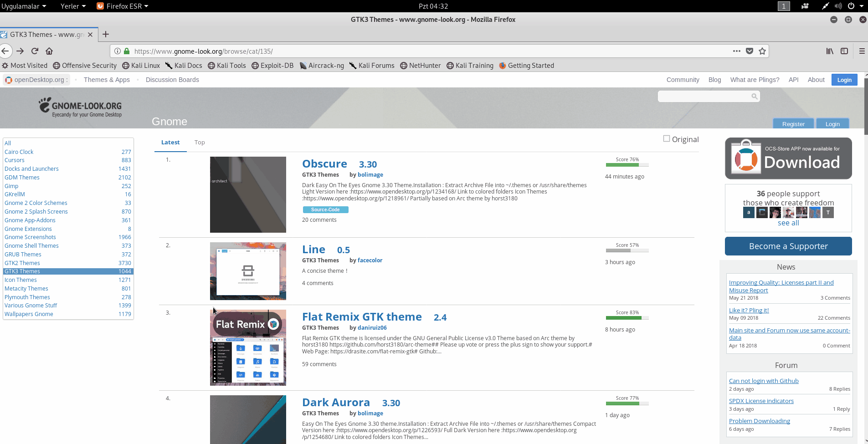
Task: Open the Flat Remix thumbnail image
Action: tap(248, 347)
